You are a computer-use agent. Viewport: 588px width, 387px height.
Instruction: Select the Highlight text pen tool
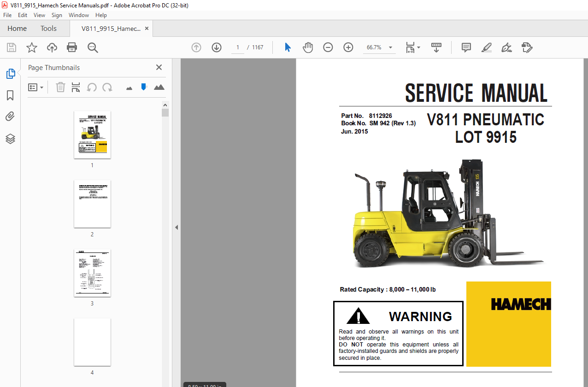click(487, 47)
